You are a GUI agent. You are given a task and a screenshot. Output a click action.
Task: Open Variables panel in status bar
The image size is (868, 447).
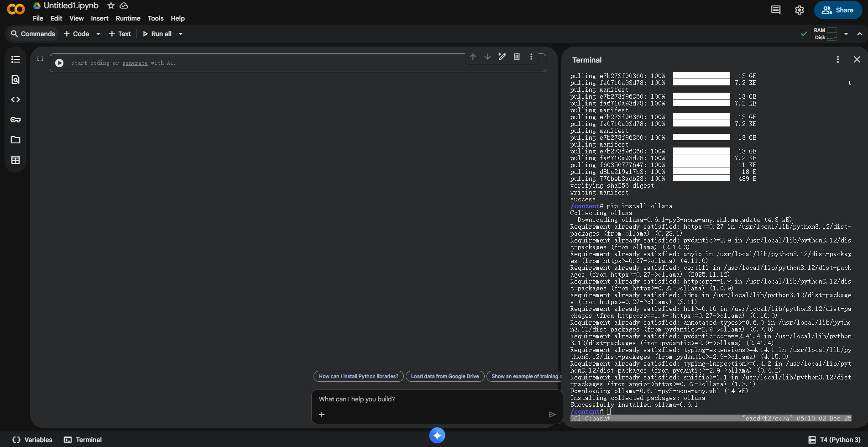tap(32, 440)
